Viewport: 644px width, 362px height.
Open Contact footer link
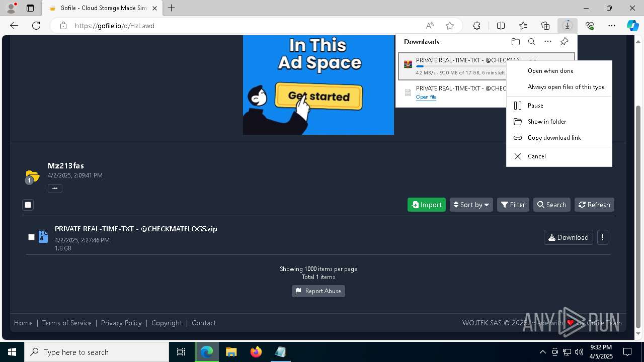(x=204, y=323)
